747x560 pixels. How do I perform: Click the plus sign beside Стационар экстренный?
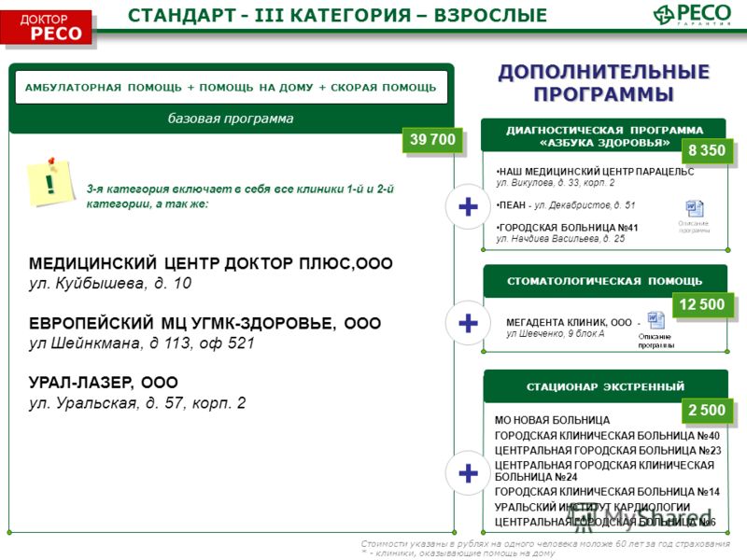468,473
